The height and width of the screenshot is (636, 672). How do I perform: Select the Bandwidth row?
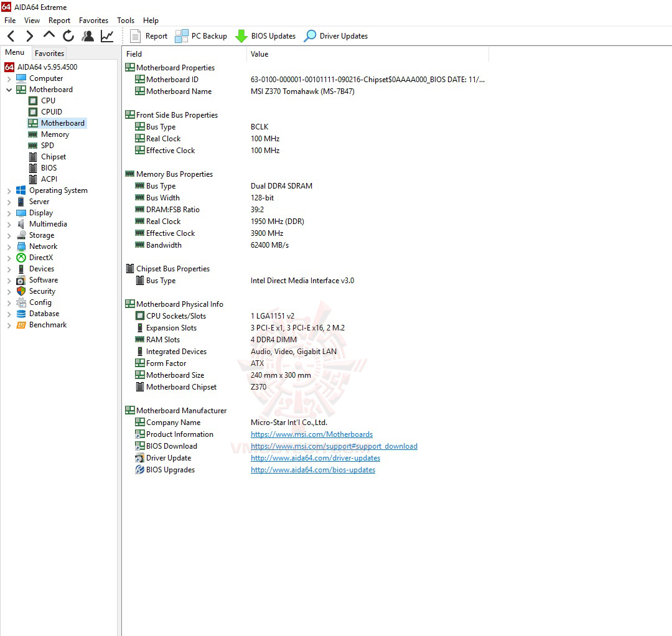coord(306,245)
